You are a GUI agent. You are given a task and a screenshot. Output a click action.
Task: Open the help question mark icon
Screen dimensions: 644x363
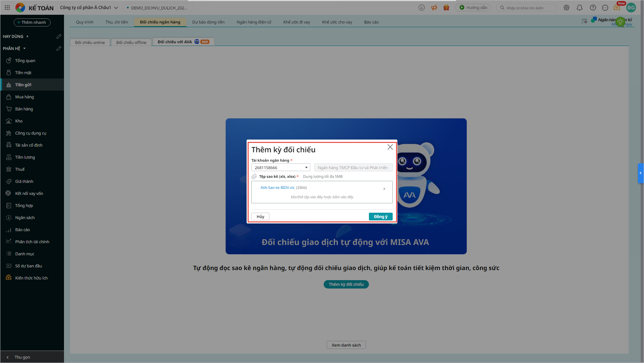[x=593, y=7]
